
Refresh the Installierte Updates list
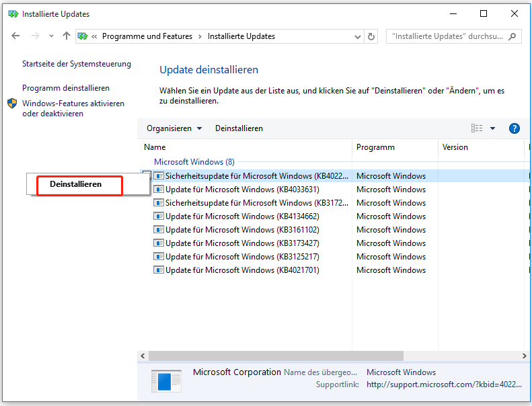click(371, 36)
